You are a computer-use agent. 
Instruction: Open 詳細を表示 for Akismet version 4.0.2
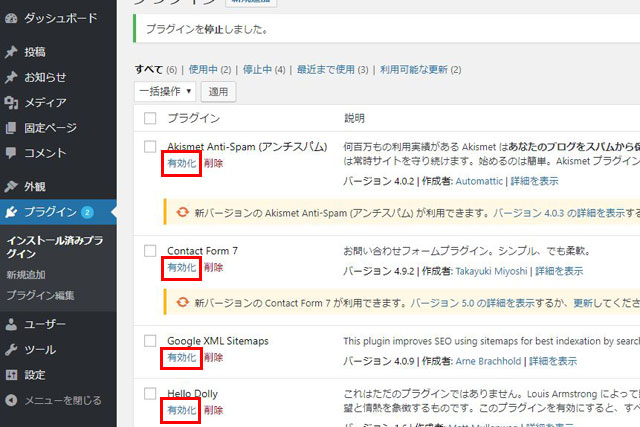pyautogui.click(x=534, y=181)
